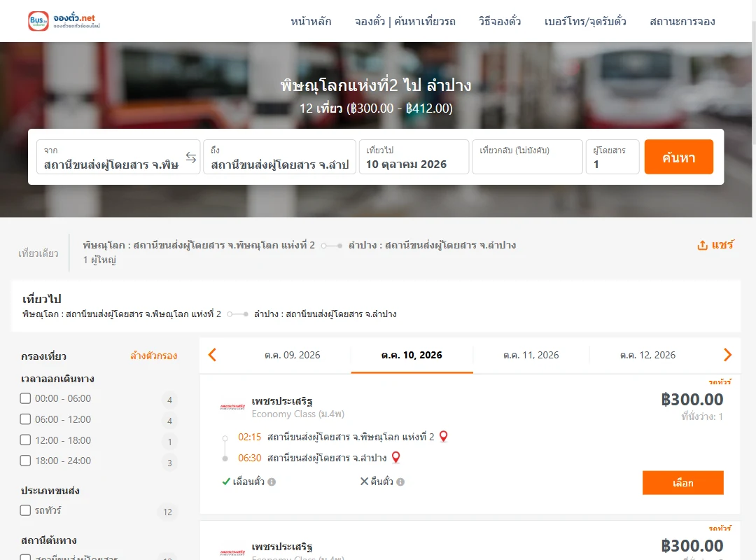This screenshot has width=756, height=560.
Task: Open map pin for 06:30 arrival station
Action: click(x=395, y=457)
